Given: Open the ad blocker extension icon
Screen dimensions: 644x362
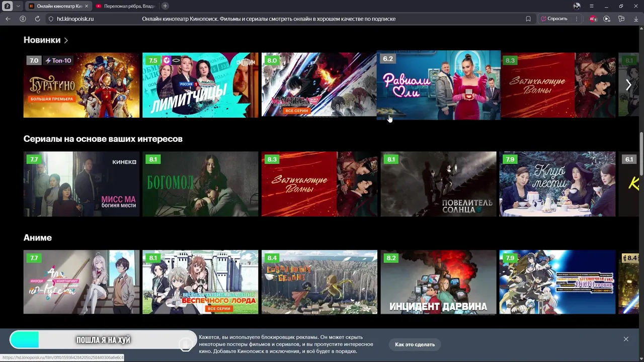Looking at the screenshot, I should click(593, 19).
